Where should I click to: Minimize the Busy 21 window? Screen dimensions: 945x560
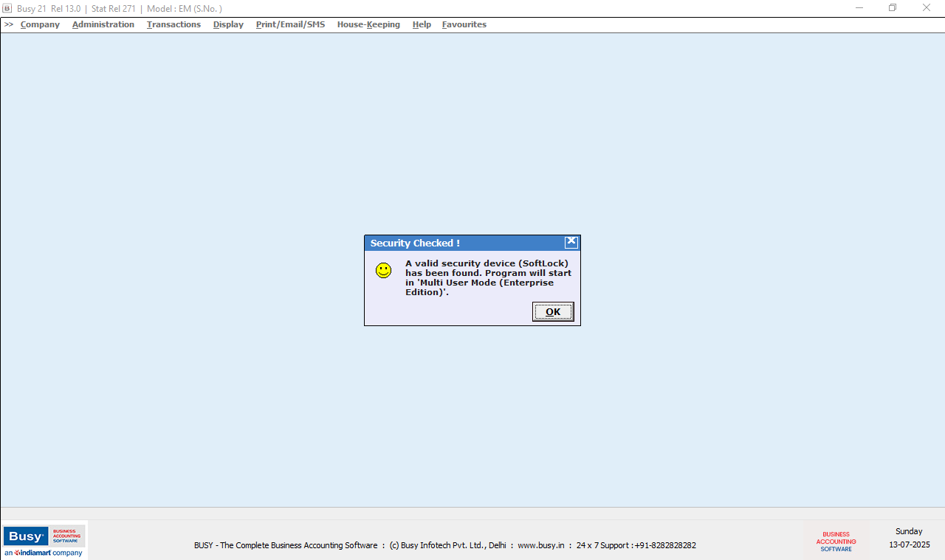tap(859, 8)
